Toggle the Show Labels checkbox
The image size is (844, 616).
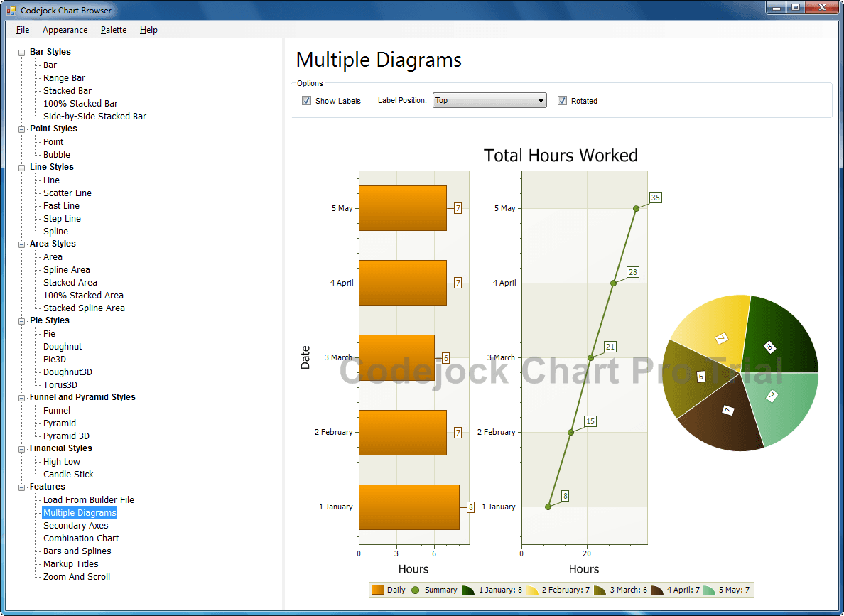click(x=306, y=101)
